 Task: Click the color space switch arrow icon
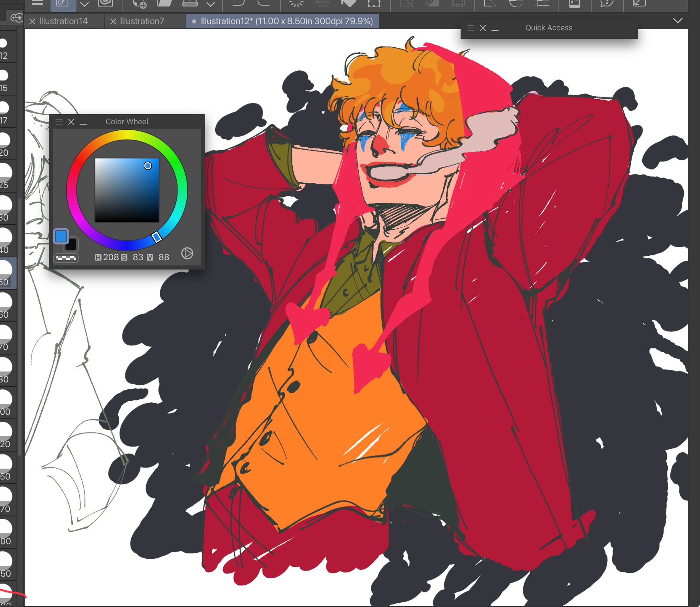click(187, 254)
